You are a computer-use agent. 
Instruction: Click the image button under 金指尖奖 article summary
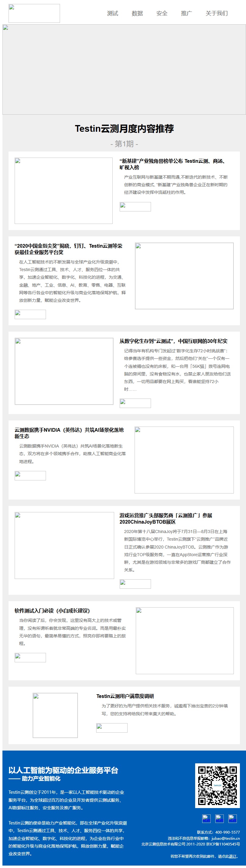click(x=30, y=314)
